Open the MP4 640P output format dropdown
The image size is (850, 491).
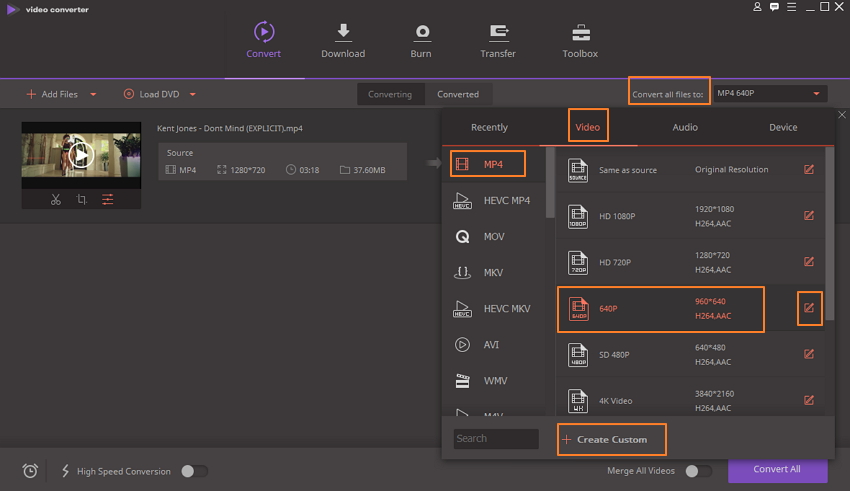770,93
